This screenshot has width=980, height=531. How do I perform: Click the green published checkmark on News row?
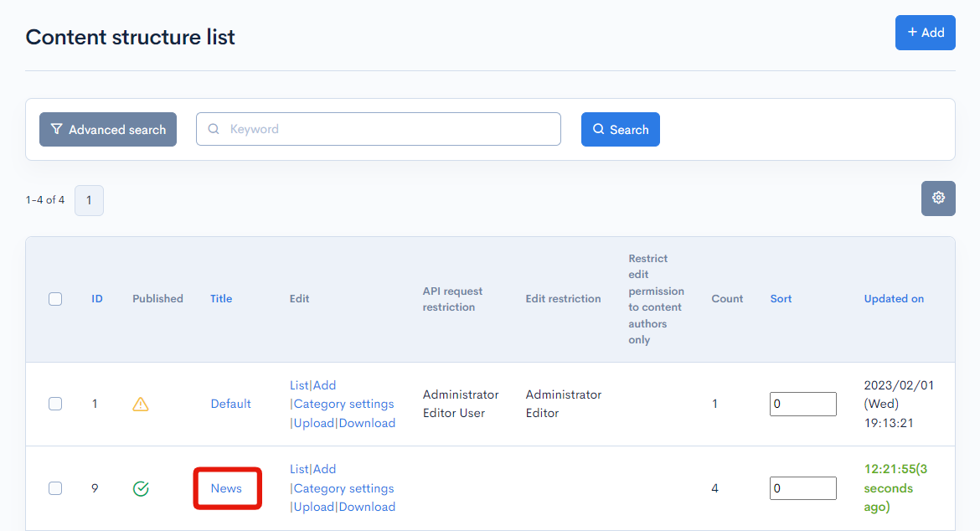click(141, 487)
